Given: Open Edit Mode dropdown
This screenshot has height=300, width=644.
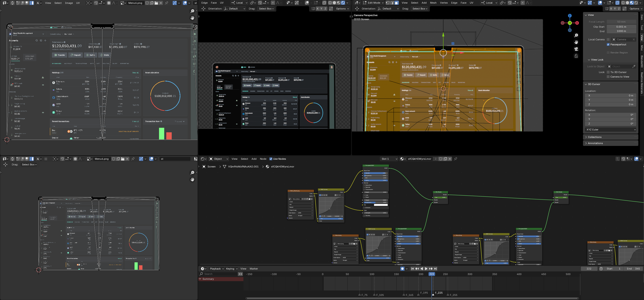Looking at the screenshot, I should click(x=373, y=3).
